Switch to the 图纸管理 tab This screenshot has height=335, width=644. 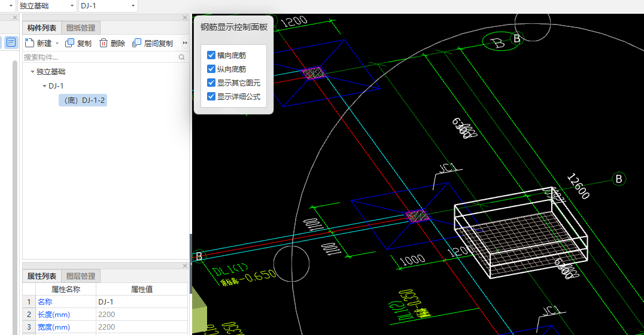(81, 28)
